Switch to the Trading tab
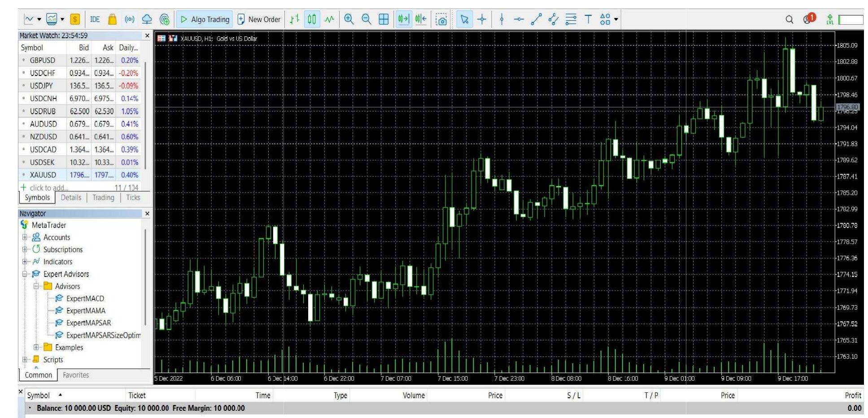Image resolution: width=868 pixels, height=418 pixels. tap(103, 198)
